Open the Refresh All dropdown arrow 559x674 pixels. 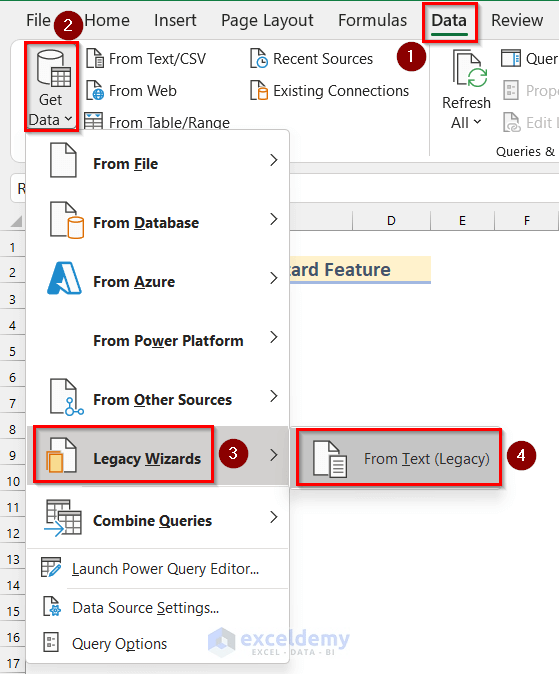click(x=477, y=122)
